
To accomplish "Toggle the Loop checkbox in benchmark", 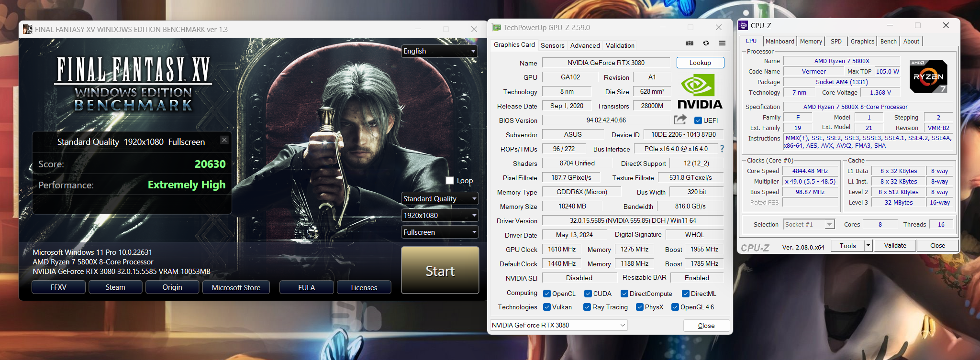I will [x=450, y=180].
